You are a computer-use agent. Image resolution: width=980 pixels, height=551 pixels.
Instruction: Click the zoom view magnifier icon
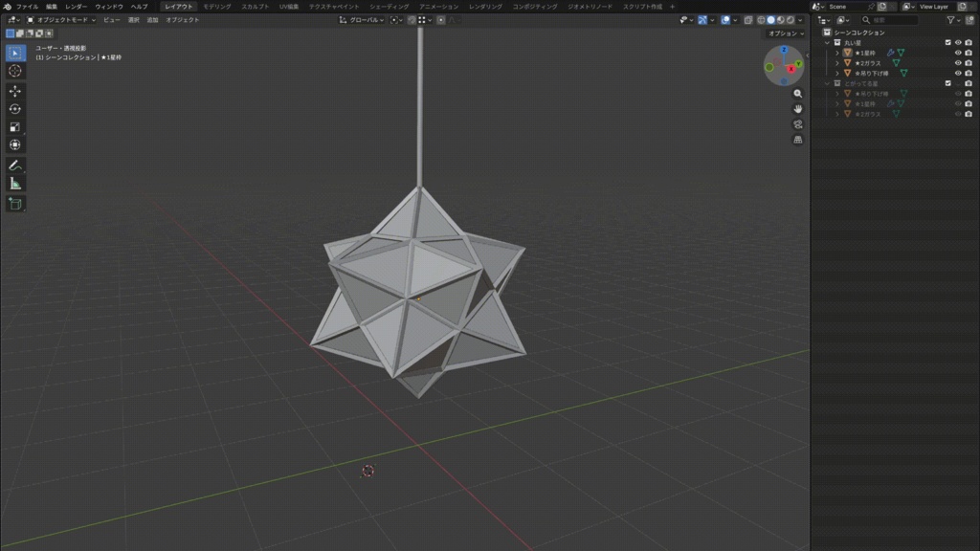[x=797, y=94]
